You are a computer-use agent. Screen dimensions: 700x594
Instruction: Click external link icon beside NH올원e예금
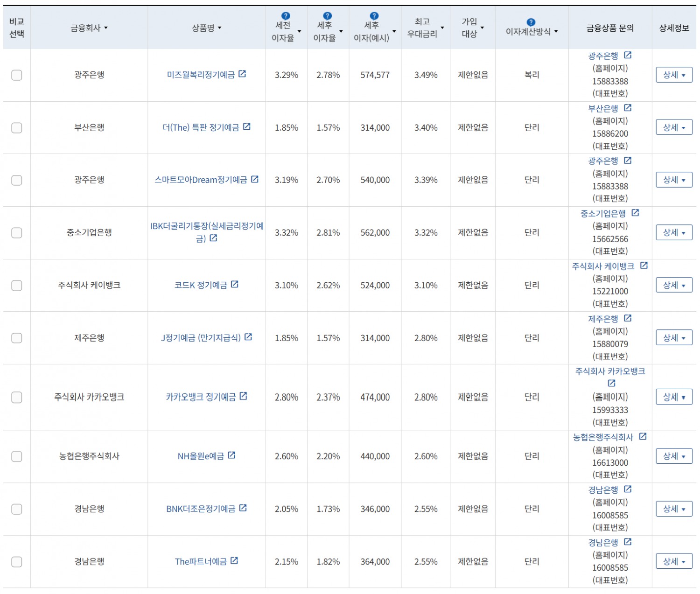231,455
